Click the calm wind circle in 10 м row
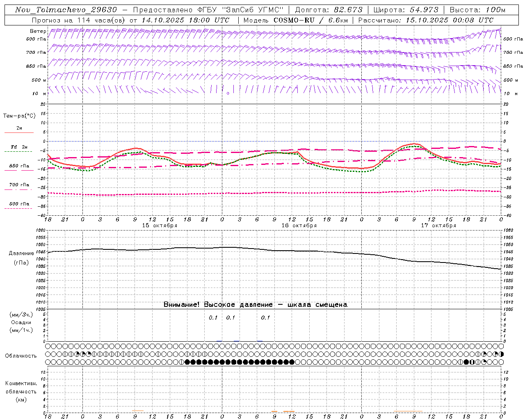Viewport: 525px width, 420px height. 228,94
